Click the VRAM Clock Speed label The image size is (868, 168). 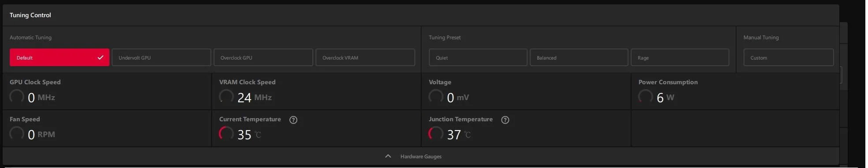click(247, 82)
